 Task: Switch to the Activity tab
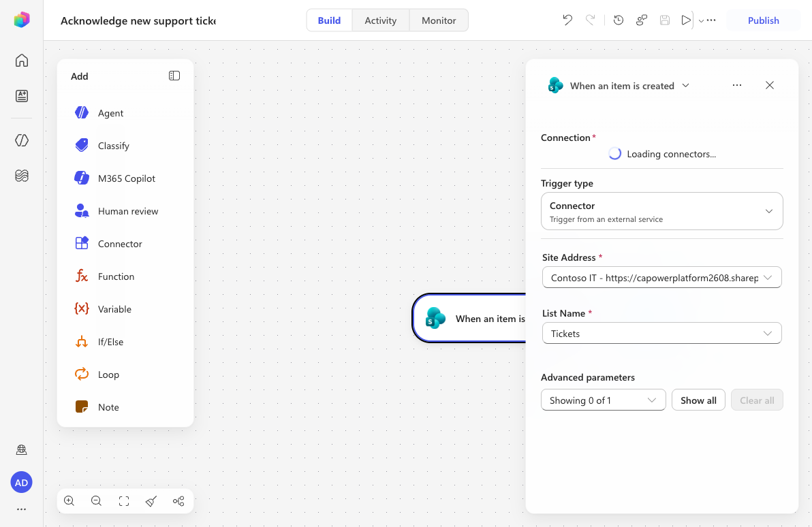381,20
